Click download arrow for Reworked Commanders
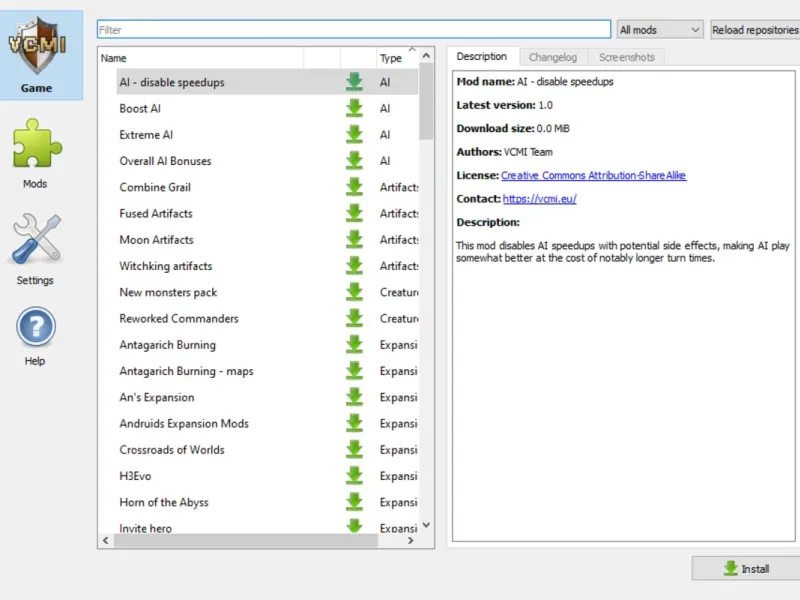The height and width of the screenshot is (600, 800). pyautogui.click(x=354, y=318)
